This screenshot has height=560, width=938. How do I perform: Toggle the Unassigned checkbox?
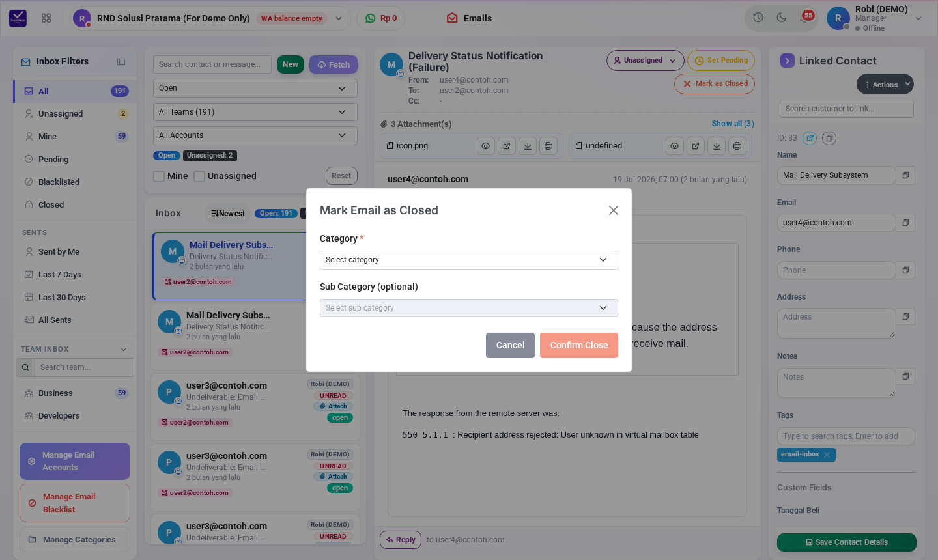click(x=199, y=176)
